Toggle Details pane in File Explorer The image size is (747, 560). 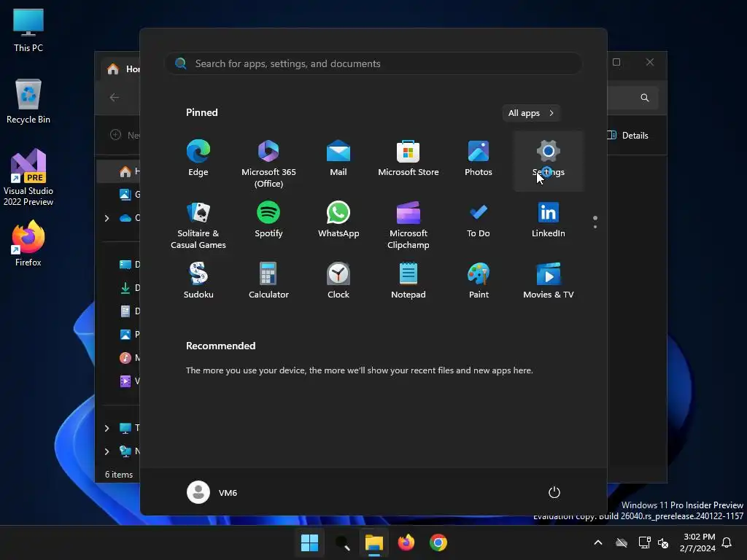pos(628,135)
